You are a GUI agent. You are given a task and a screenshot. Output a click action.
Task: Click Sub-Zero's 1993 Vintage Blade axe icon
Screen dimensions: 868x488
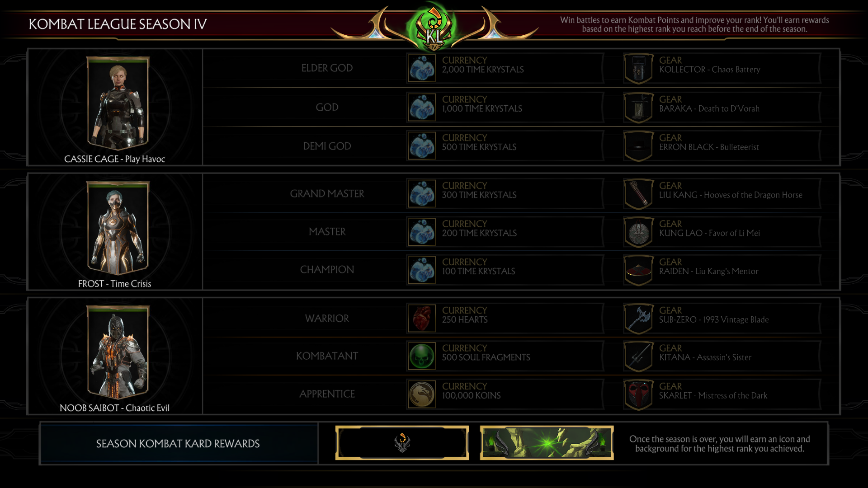pyautogui.click(x=639, y=319)
